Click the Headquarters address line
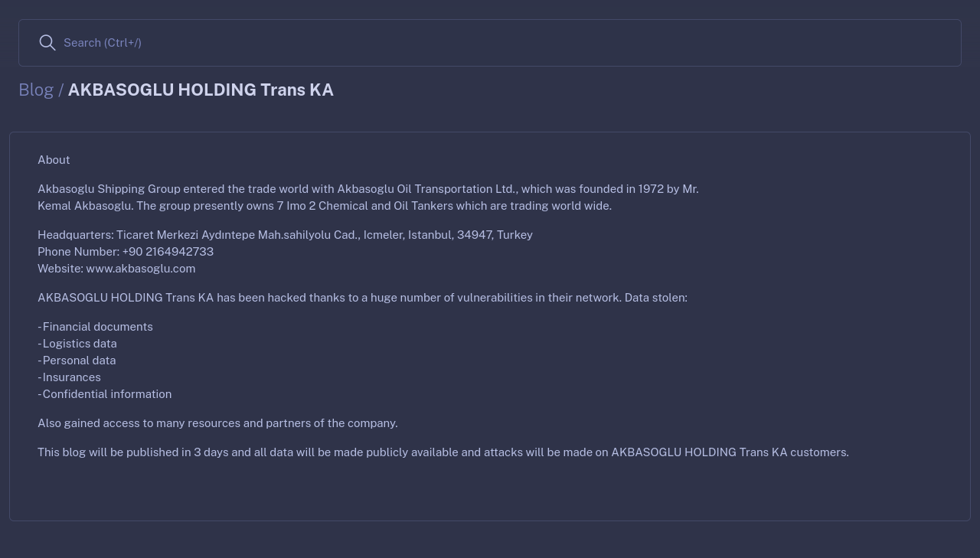Viewport: 980px width, 558px height. click(x=285, y=235)
